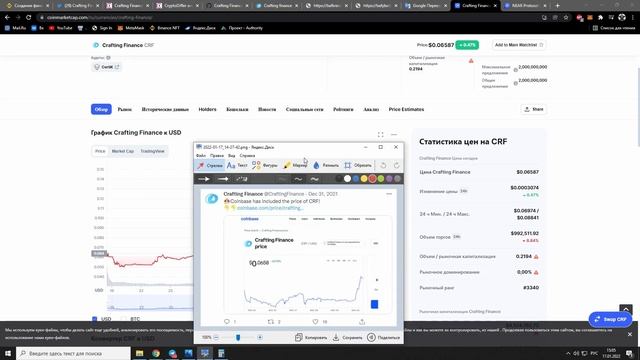
Task: Select the TradingView chart tab
Action: [x=152, y=151]
